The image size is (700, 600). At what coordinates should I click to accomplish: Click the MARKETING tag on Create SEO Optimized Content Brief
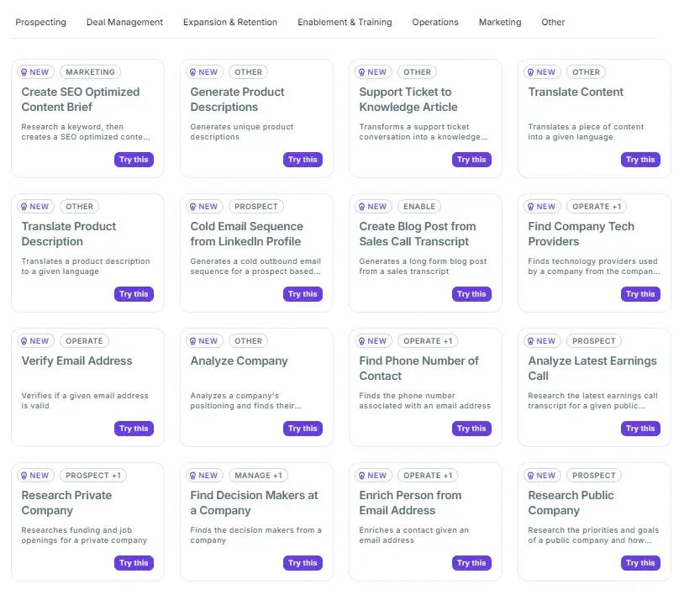[x=90, y=72]
